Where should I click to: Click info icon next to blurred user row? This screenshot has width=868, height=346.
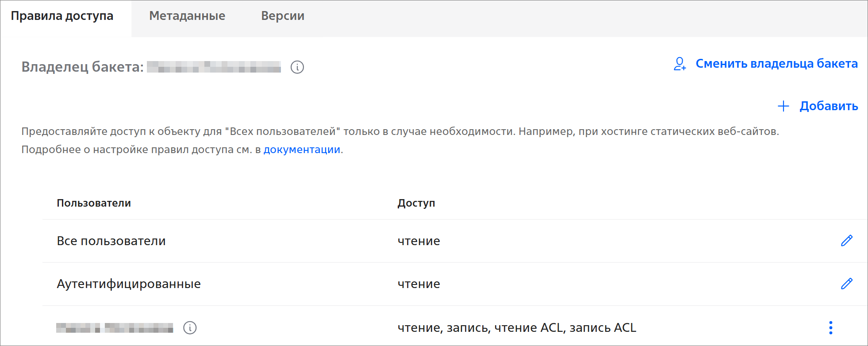(x=190, y=328)
